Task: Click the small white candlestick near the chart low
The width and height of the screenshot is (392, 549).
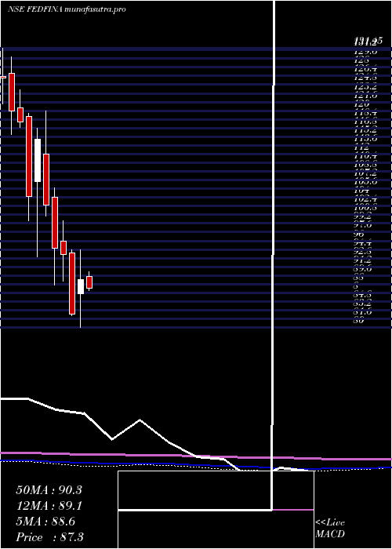Action: [81, 286]
